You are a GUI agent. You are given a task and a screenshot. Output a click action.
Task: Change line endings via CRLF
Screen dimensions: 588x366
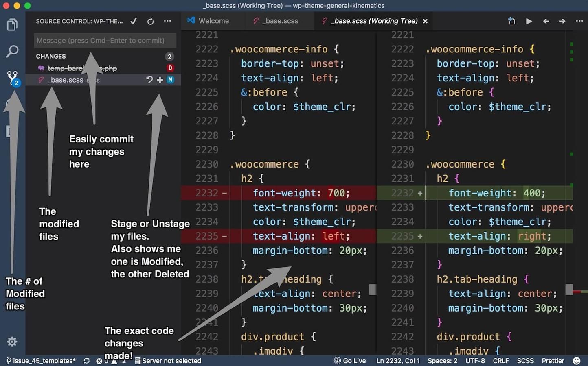click(500, 361)
